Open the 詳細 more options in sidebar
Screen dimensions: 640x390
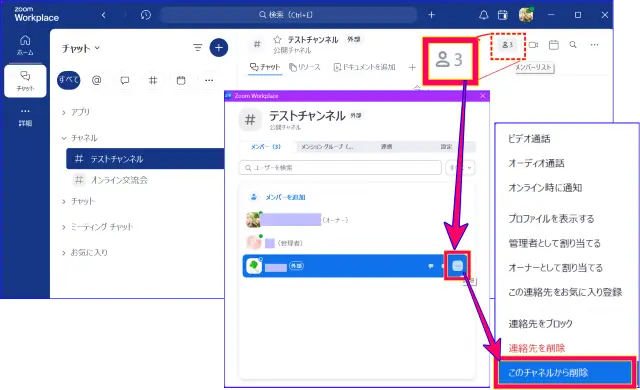pos(25,117)
